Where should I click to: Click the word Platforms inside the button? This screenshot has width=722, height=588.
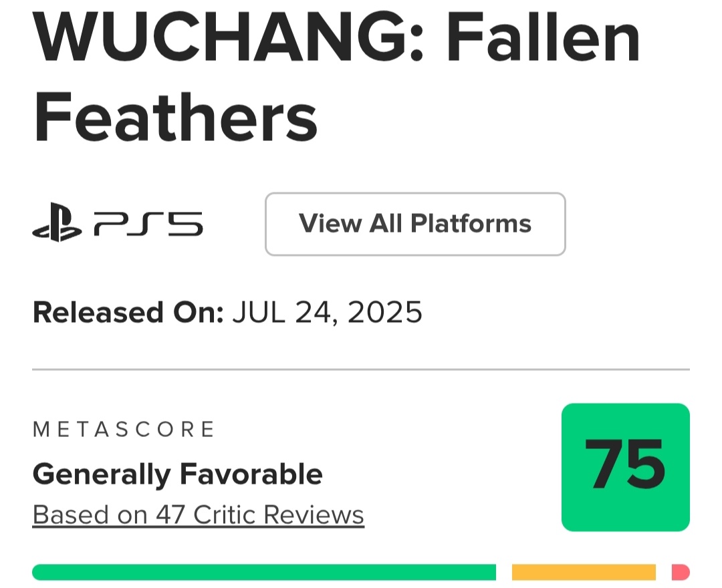tap(471, 224)
